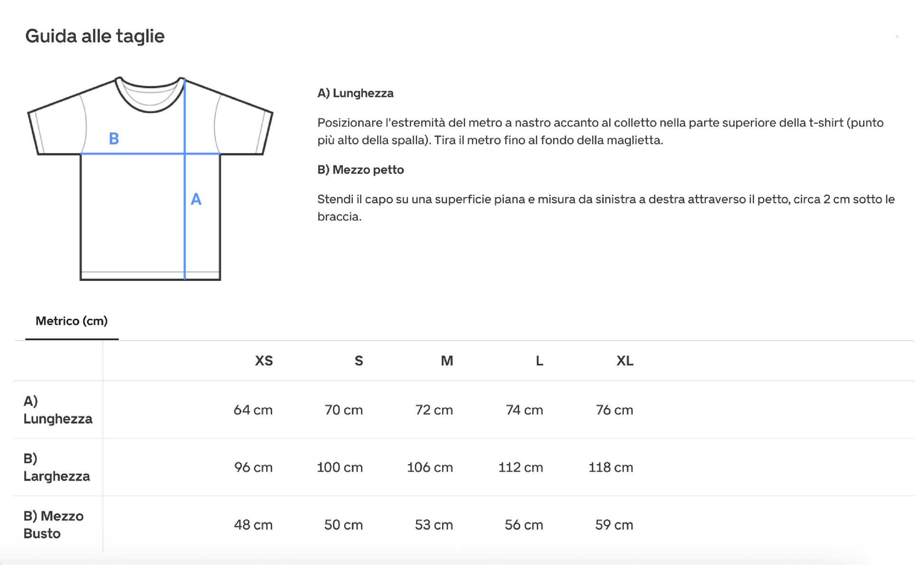Click the 59 cm half bust value
Viewport: 924px width, 577px height.
coord(614,525)
